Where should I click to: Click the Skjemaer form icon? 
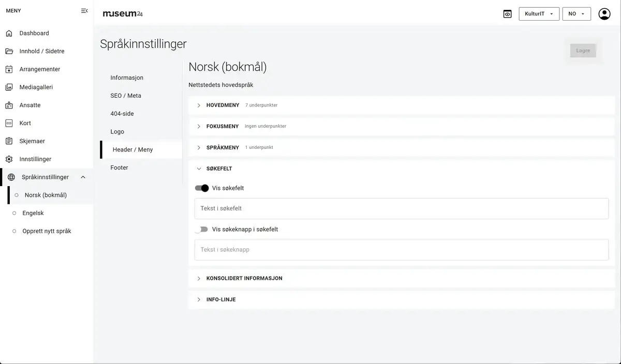9,141
